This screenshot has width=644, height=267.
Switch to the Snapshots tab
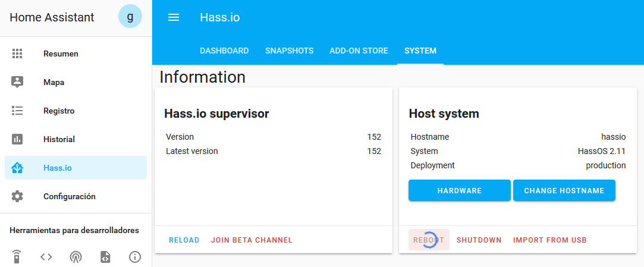coord(289,51)
